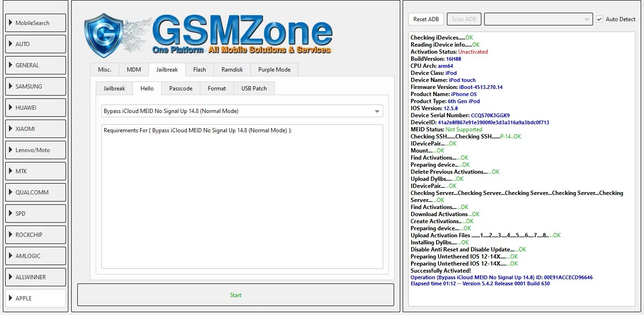Image resolution: width=644 pixels, height=315 pixels.
Task: Open the bypass method dropdown
Action: (x=242, y=111)
